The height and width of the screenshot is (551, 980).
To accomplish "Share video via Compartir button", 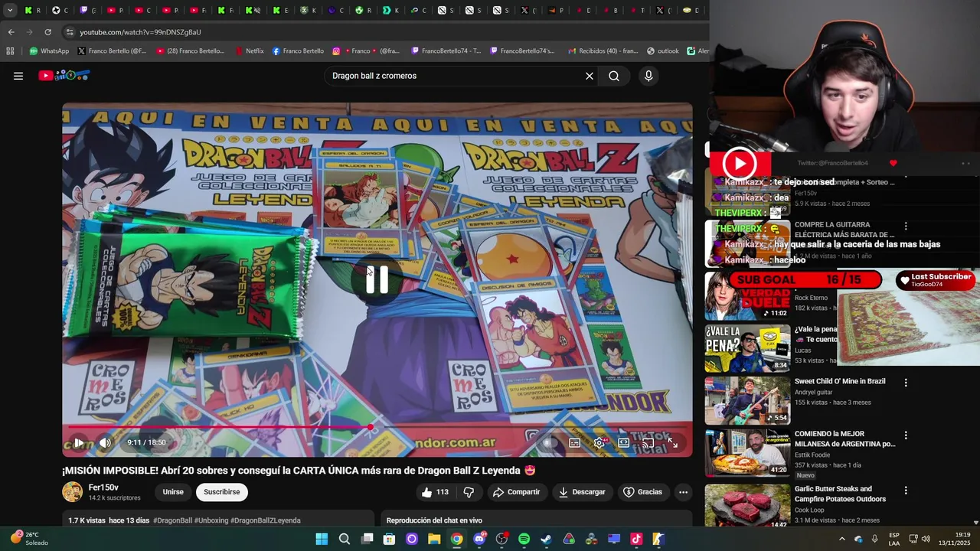I will click(517, 492).
